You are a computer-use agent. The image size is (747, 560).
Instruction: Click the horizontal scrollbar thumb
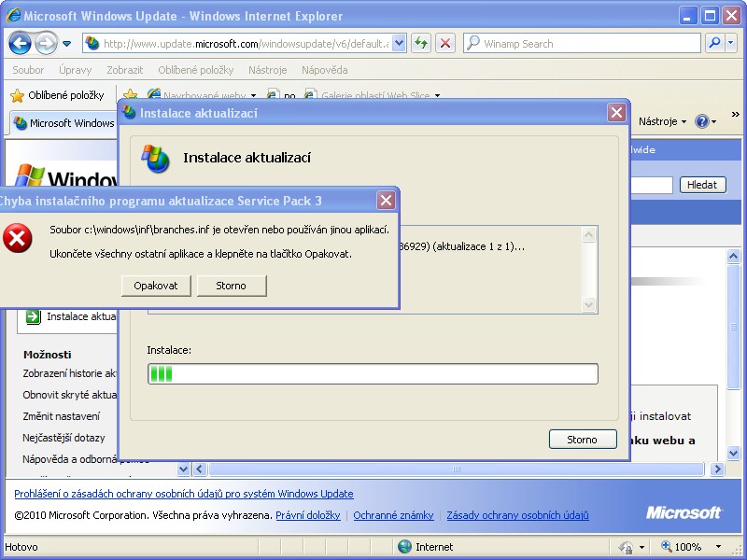[x=456, y=469]
